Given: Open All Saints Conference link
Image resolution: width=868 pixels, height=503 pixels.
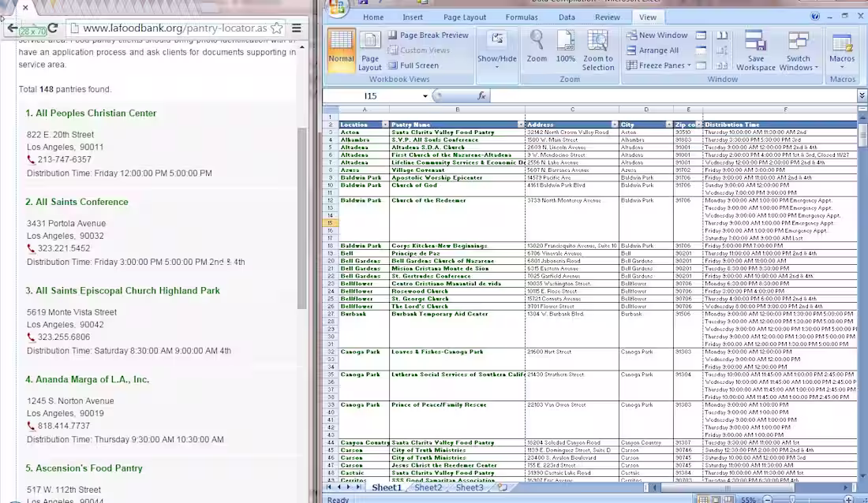Looking at the screenshot, I should 82,202.
